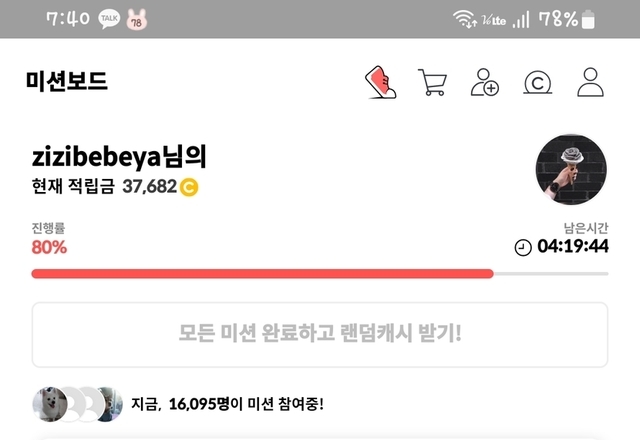640x440 pixels.
Task: Tap the red sneaker step icon
Action: (380, 82)
